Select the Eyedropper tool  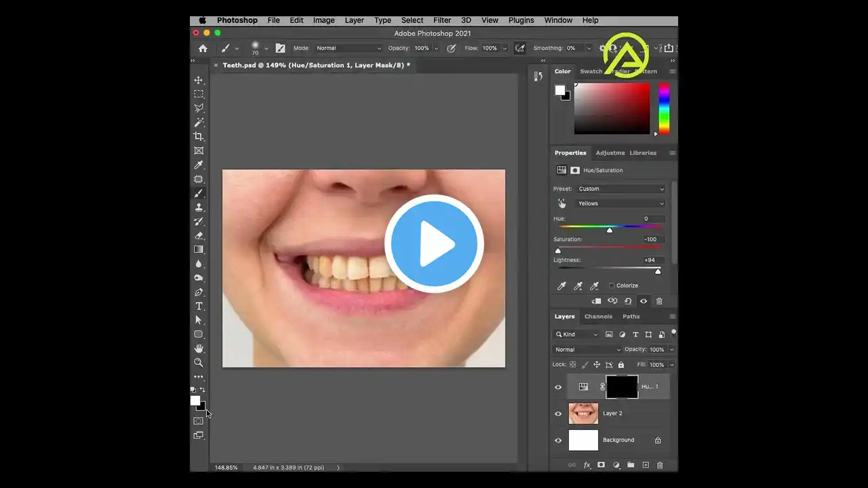199,165
